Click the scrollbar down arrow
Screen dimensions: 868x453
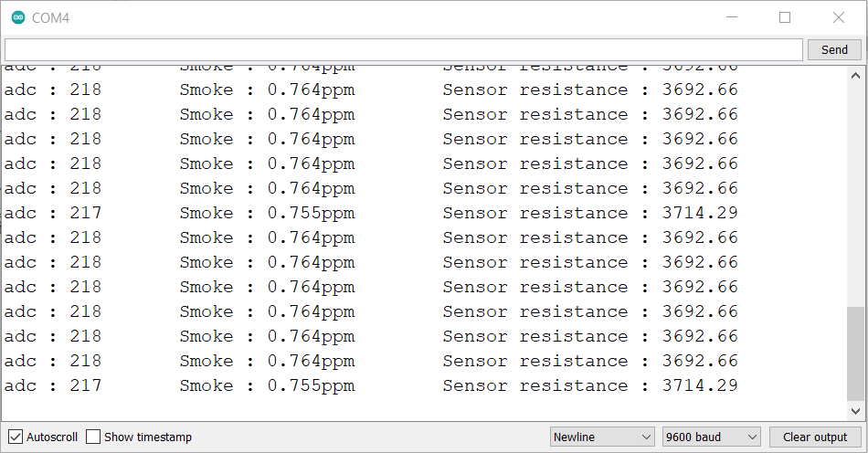click(855, 411)
